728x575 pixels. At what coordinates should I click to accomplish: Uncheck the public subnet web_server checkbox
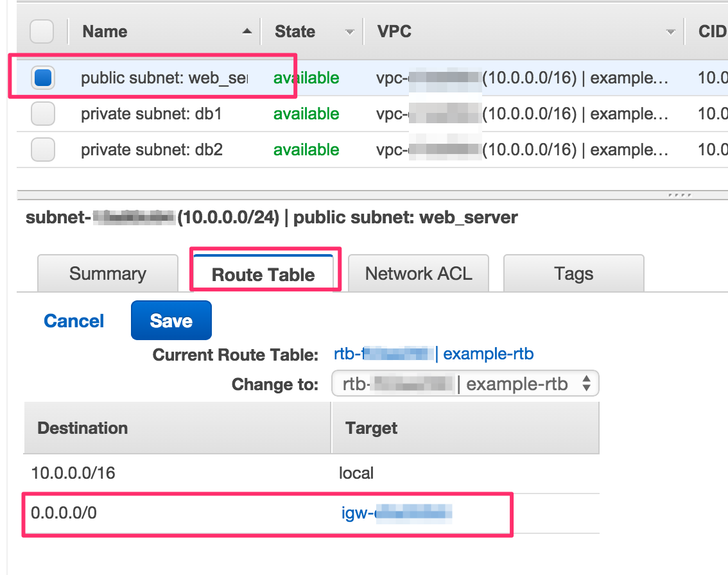pos(43,78)
